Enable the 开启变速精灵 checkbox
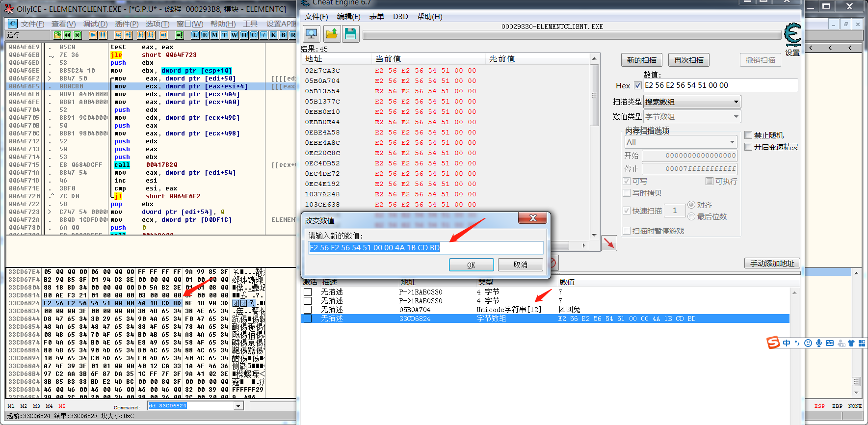 tap(748, 147)
